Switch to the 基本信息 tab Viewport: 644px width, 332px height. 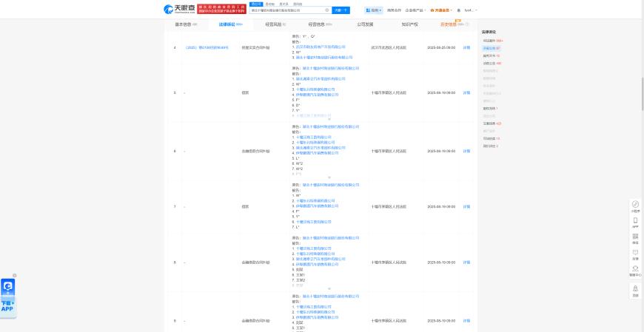click(186, 24)
